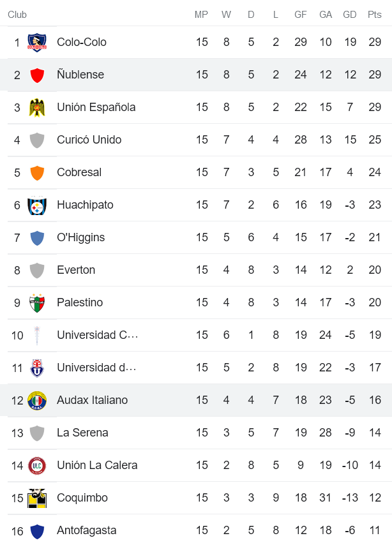Click the MP column header

click(202, 15)
